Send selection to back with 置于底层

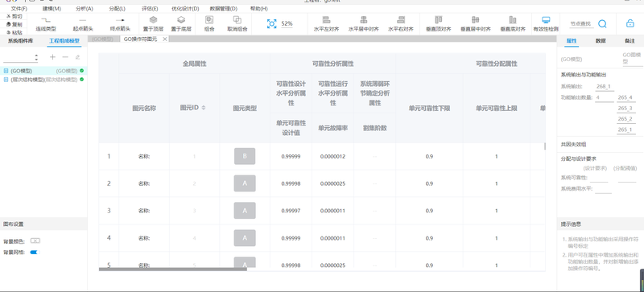(181, 24)
